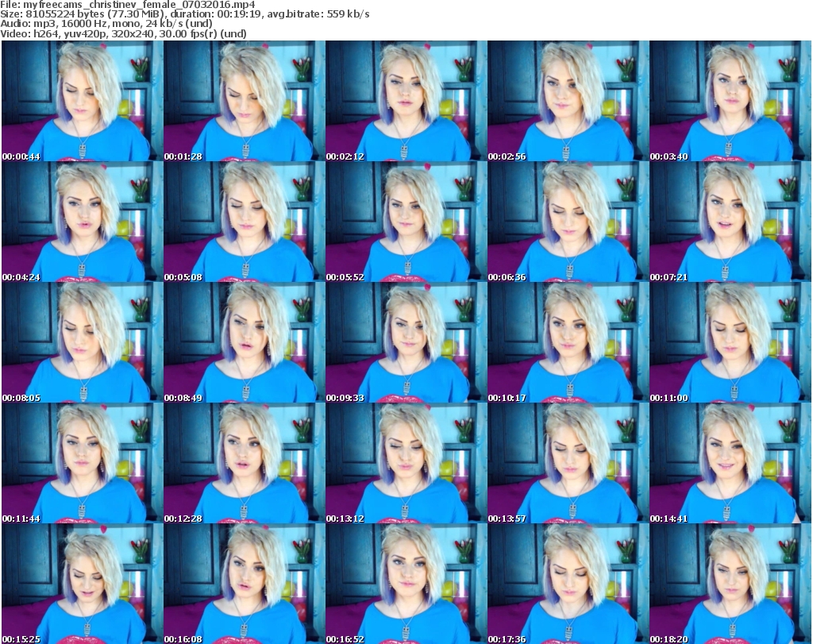The image size is (813, 644).
Task: Choose the 00:14:41 video frame
Action: 730,464
